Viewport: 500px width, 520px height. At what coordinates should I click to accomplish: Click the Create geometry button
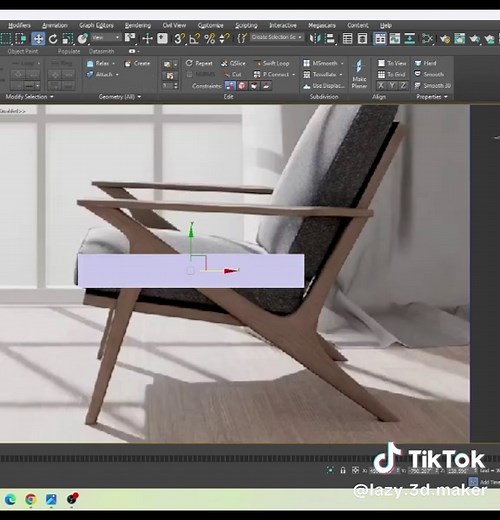[137, 63]
